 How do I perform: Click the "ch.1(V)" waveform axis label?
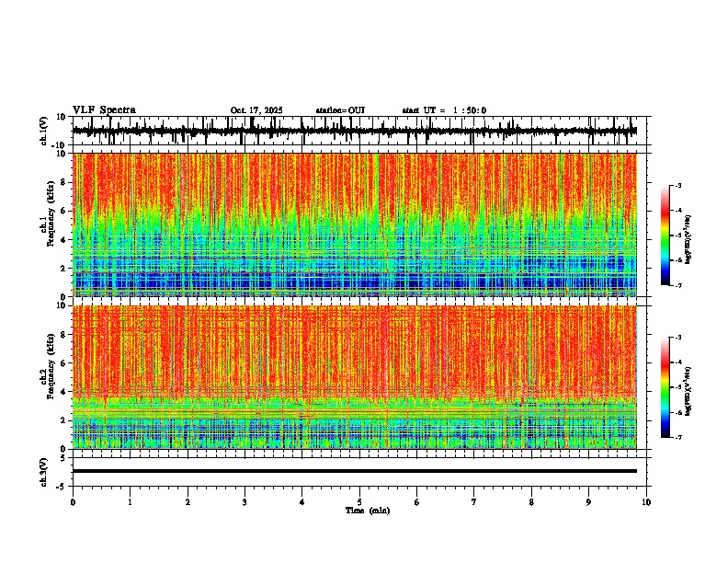coord(44,131)
